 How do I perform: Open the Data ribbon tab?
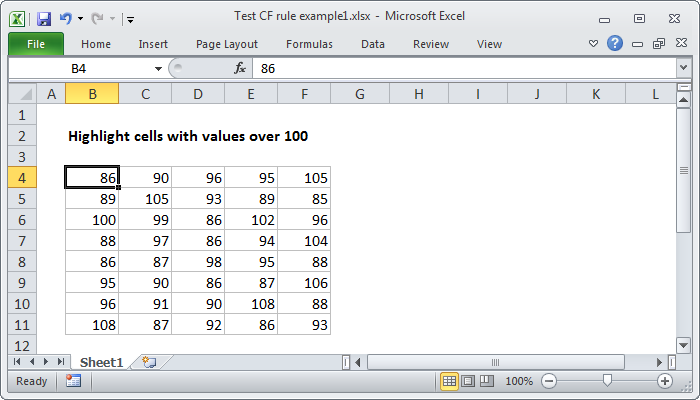373,44
